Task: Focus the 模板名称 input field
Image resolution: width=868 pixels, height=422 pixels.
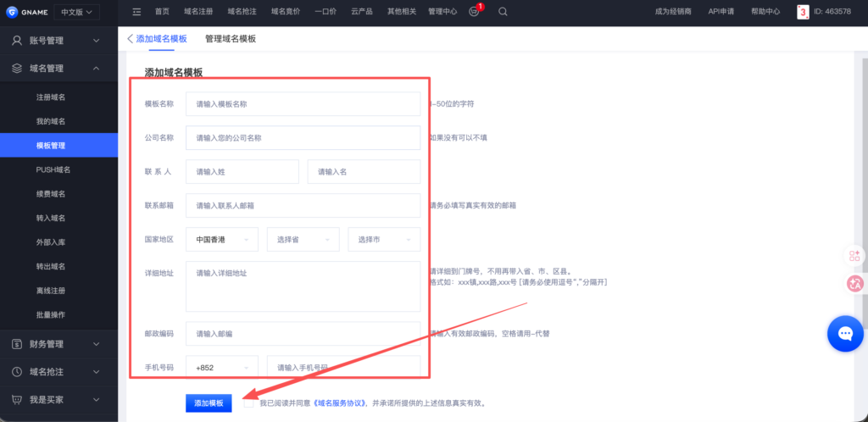Action: click(x=303, y=104)
